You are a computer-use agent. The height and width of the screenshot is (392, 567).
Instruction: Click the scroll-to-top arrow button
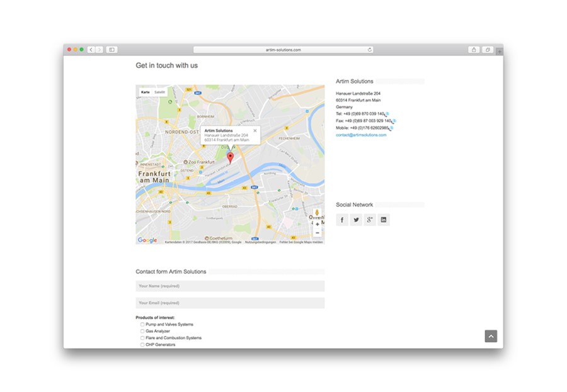(491, 336)
